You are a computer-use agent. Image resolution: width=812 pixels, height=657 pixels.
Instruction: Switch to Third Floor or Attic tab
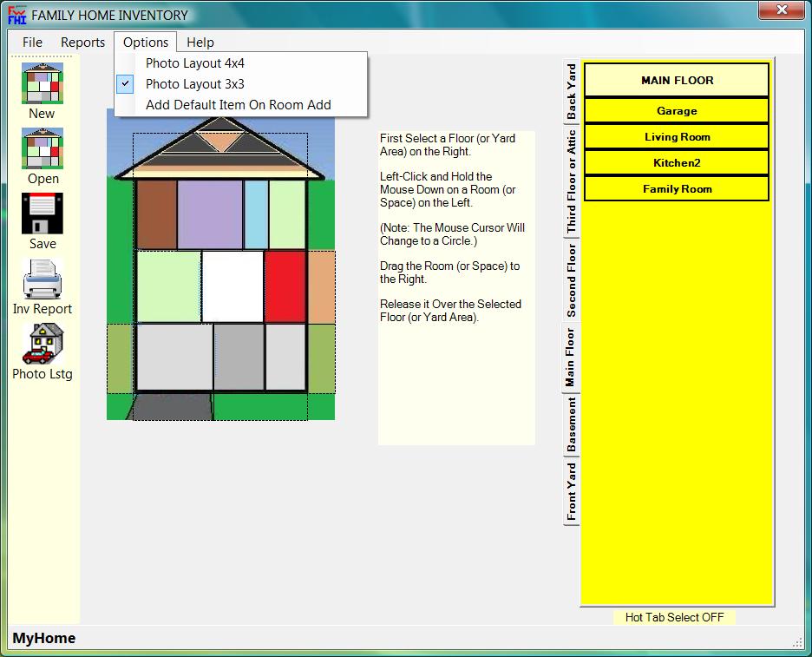tap(571, 181)
